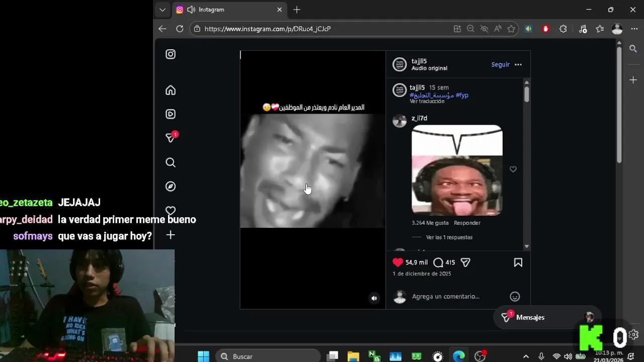Open Edge sidebar search icon
This screenshot has height=362, width=644.
coord(633,49)
